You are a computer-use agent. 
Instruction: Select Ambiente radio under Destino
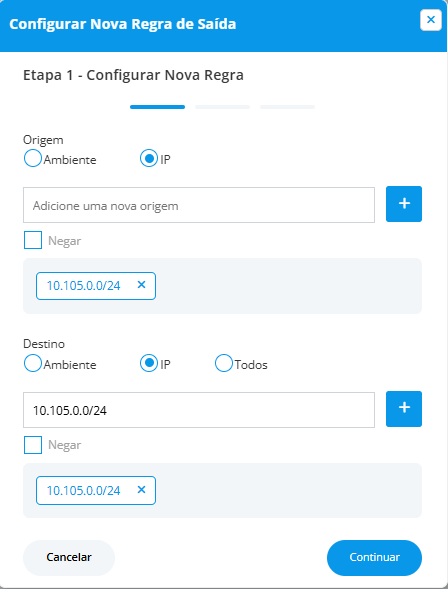point(33,363)
